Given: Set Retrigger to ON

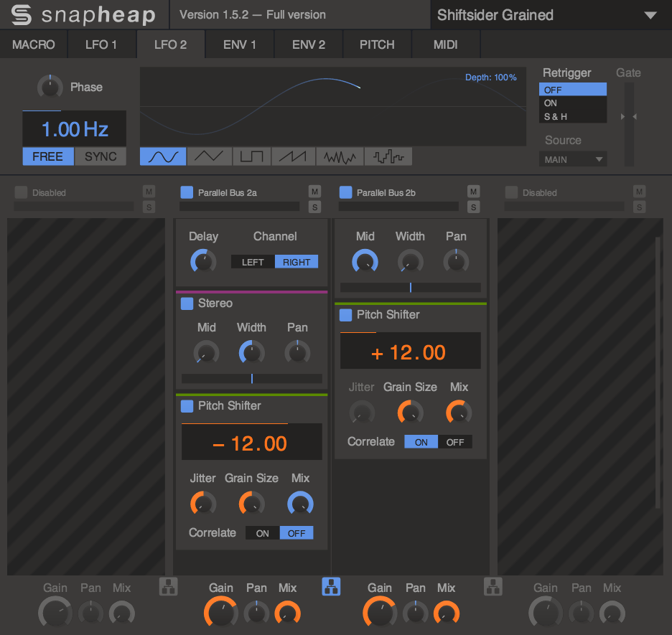Looking at the screenshot, I should [573, 103].
